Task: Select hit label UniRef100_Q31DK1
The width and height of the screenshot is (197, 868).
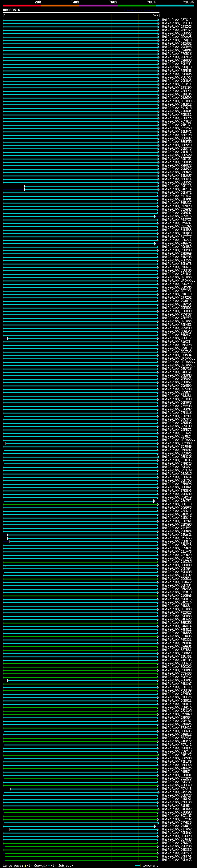Action: pyautogui.click(x=177, y=274)
